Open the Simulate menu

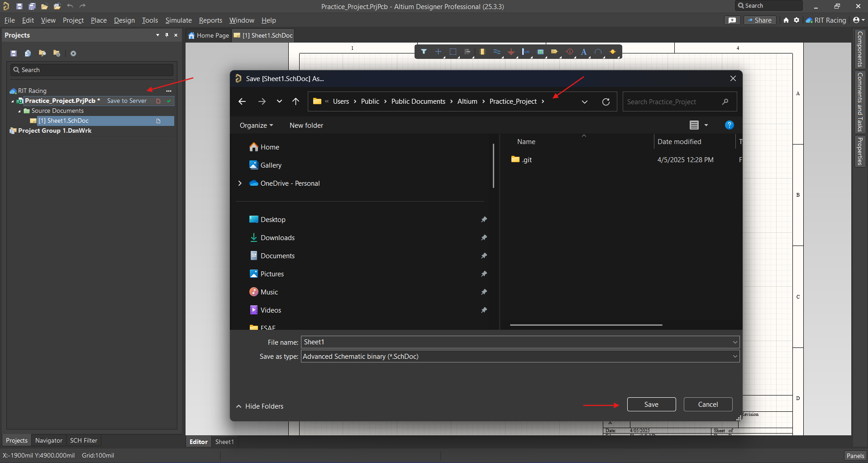(x=178, y=20)
